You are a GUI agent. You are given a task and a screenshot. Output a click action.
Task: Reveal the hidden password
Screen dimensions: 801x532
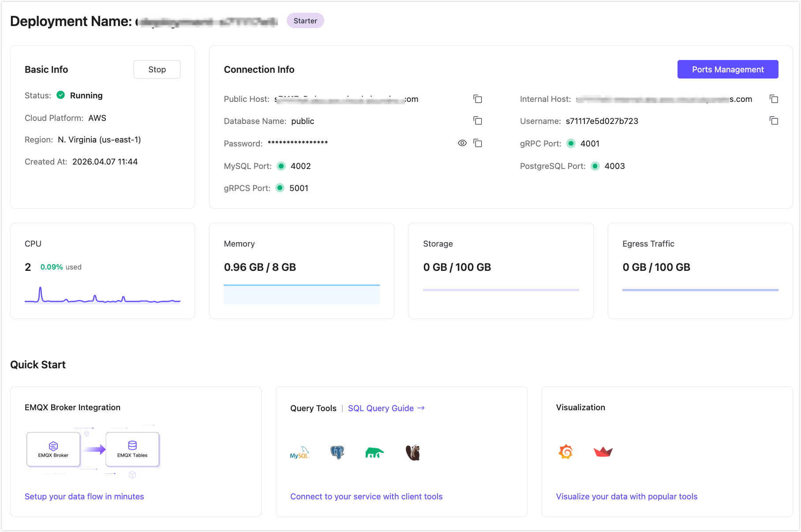(x=462, y=143)
